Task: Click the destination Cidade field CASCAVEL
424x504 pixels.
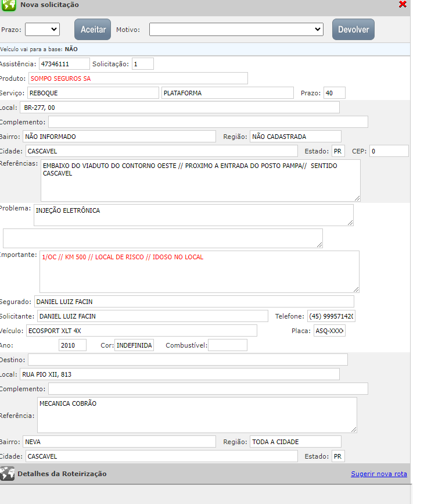Action: coord(161,456)
